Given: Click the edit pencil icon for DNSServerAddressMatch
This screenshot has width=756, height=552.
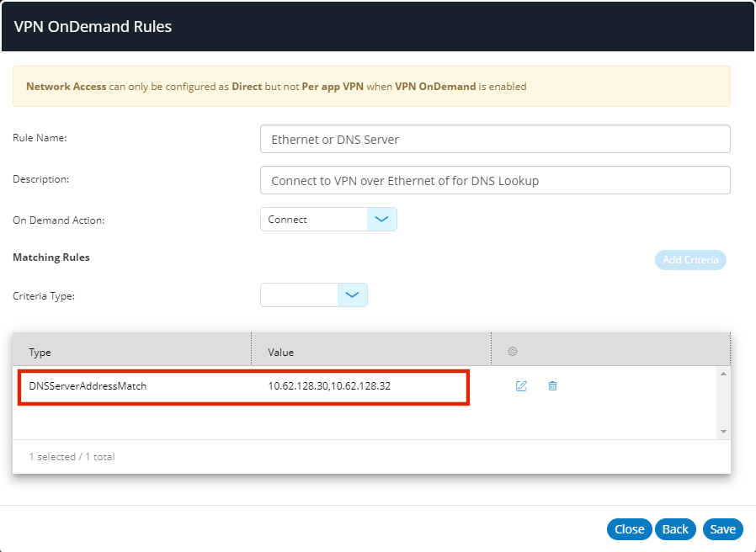Looking at the screenshot, I should point(521,386).
